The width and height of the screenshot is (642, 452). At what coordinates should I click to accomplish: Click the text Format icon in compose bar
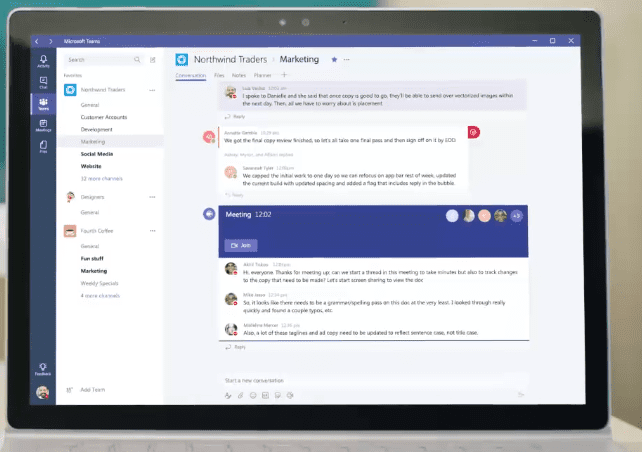(x=228, y=395)
